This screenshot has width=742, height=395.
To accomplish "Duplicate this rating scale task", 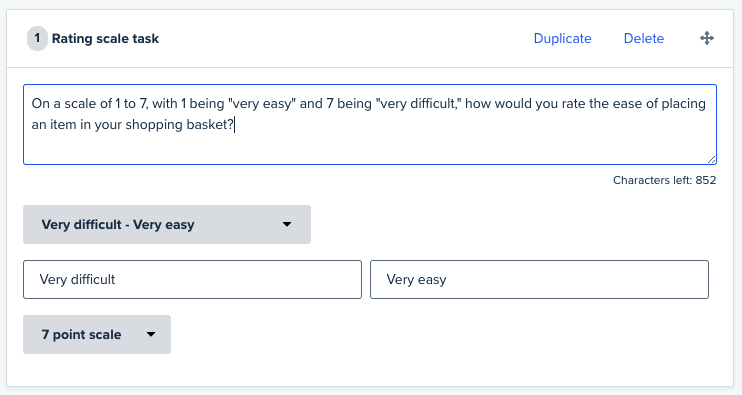I will click(562, 38).
